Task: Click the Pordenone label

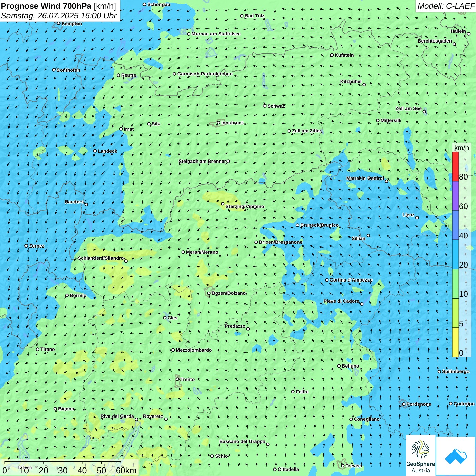Action: coord(419,404)
